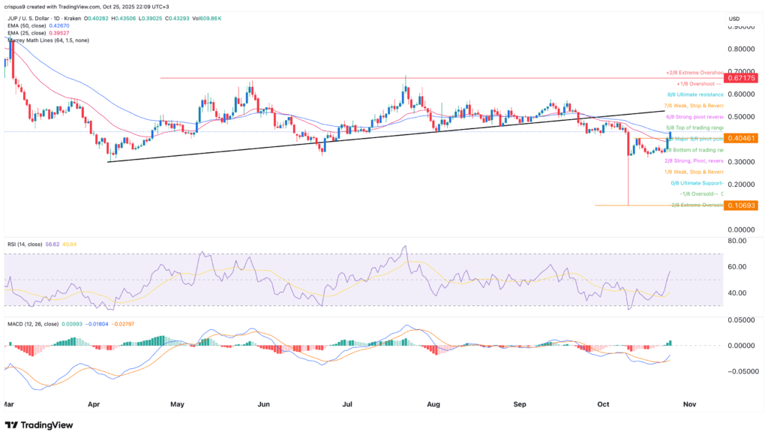Click the Aug label on time axis

pos(433,404)
